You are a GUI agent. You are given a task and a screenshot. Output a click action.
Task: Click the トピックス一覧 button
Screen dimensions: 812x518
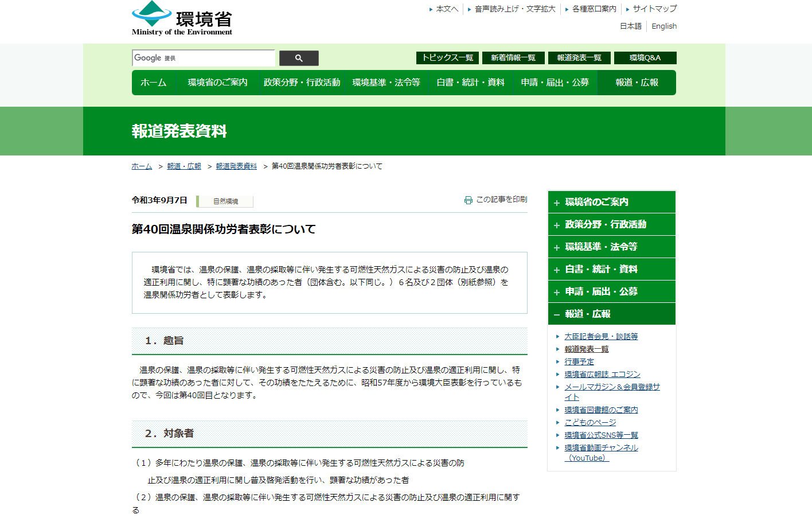[447, 58]
